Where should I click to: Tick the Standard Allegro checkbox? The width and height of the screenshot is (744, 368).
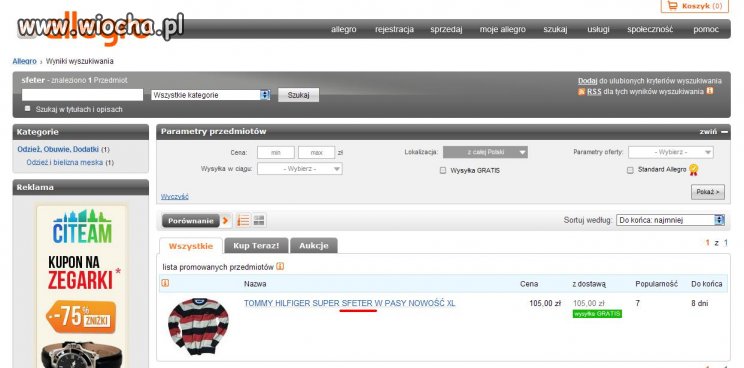tap(630, 170)
